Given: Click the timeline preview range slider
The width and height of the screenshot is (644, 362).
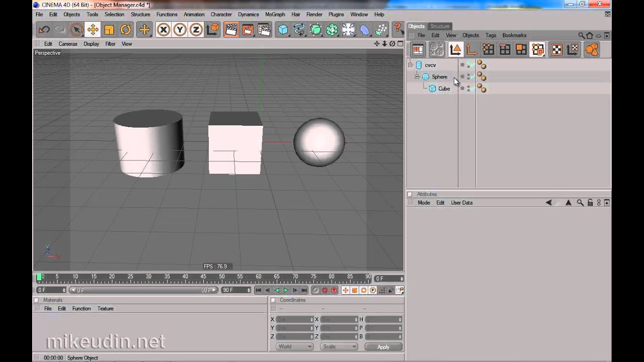Looking at the screenshot, I should coord(143,290).
